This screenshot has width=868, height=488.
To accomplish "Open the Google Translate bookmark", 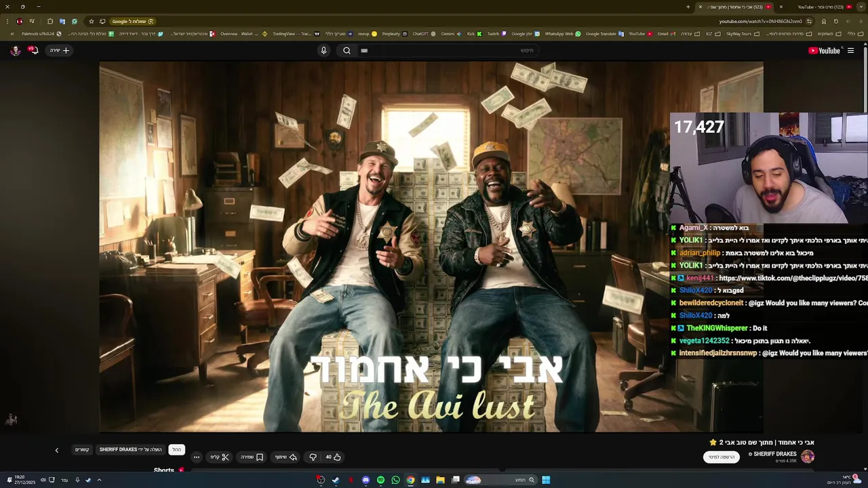I will click(604, 33).
